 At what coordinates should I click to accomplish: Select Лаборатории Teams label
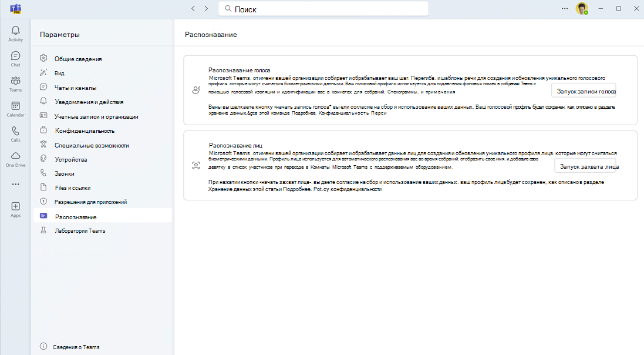point(80,231)
